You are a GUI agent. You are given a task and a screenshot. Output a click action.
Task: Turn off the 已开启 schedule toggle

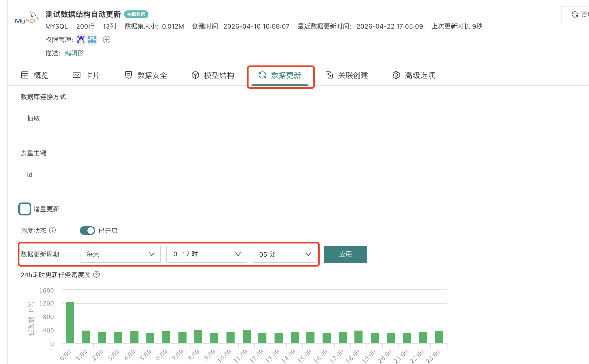pos(87,231)
